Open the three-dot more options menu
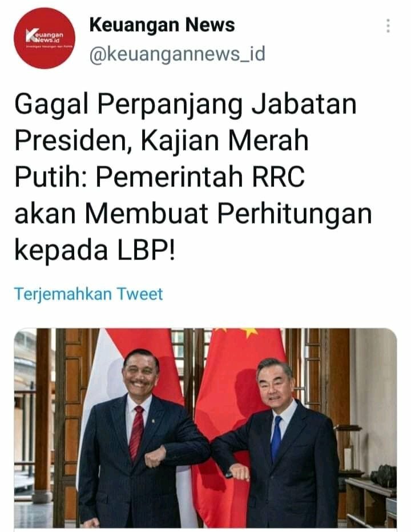The width and height of the screenshot is (411, 532). [x=388, y=26]
